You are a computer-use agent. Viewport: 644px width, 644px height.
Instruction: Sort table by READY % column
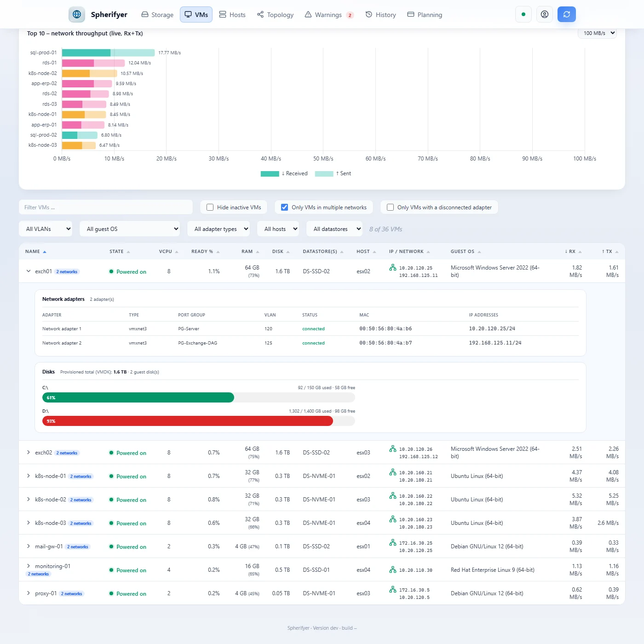pyautogui.click(x=205, y=252)
